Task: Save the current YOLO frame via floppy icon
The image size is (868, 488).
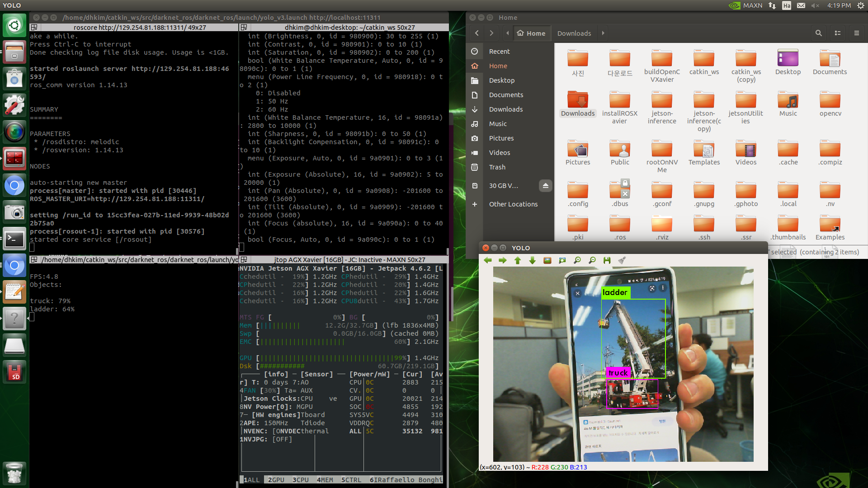Action: click(607, 260)
